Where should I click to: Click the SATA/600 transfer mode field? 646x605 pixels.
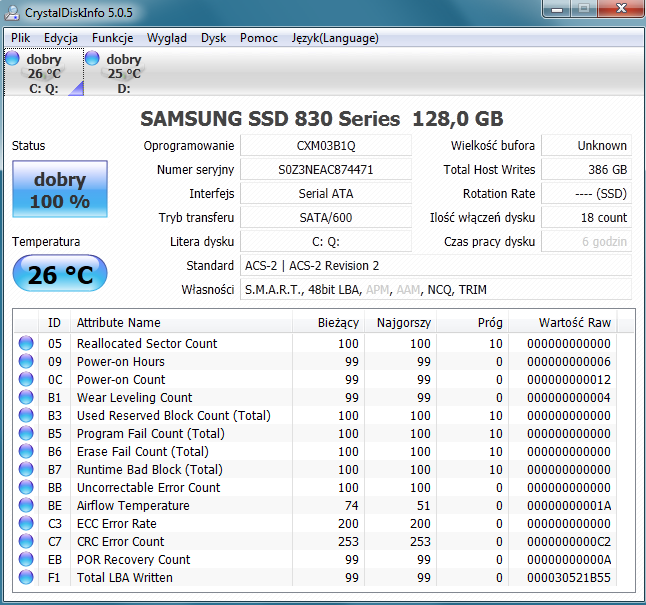point(326,217)
